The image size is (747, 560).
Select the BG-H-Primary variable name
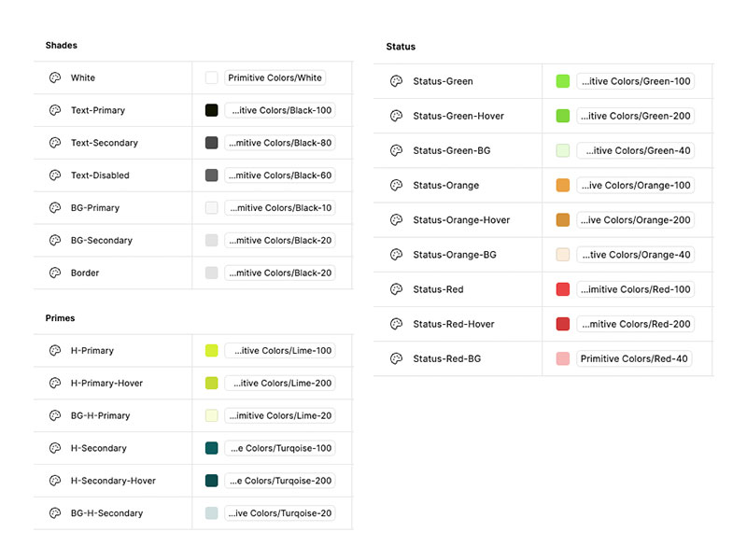[x=100, y=416]
